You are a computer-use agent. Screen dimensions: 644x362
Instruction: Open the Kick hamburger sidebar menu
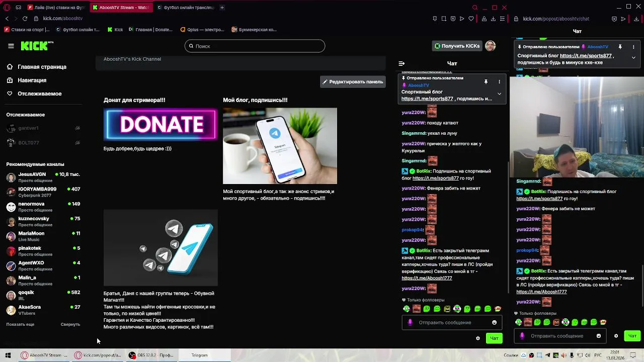pos(11,46)
